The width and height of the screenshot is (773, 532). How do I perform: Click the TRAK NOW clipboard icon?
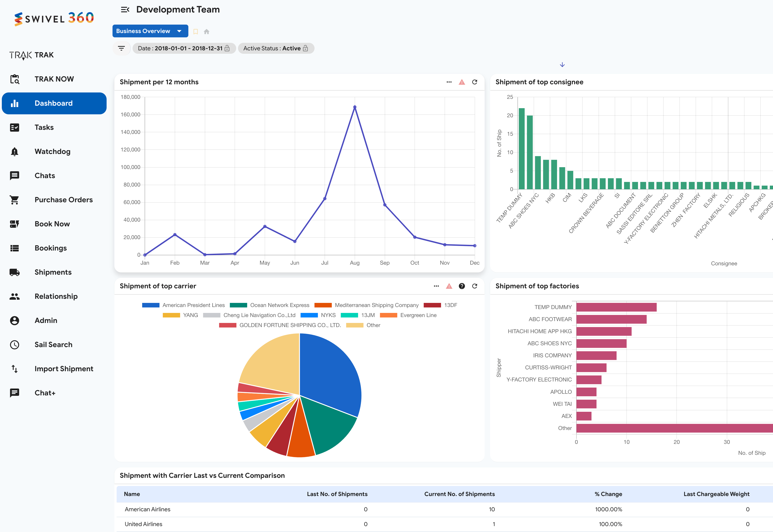tap(14, 79)
